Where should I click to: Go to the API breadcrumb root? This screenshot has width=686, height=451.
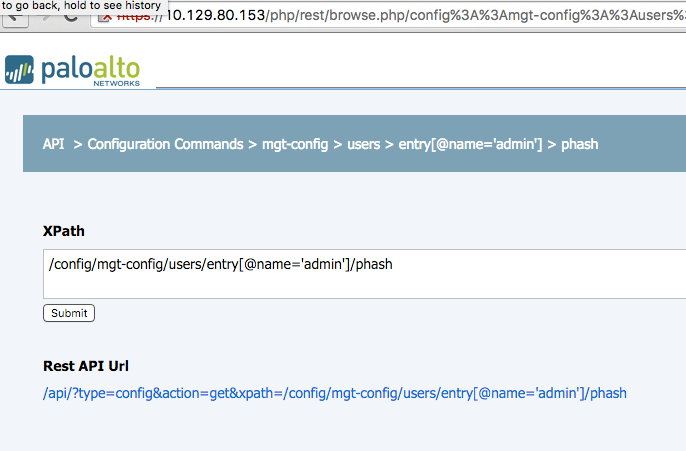click(53, 144)
